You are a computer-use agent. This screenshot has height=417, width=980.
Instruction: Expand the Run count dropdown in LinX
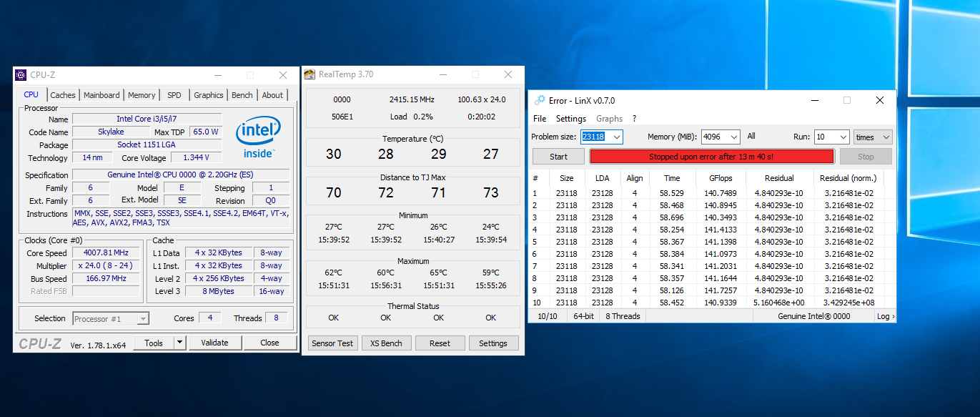843,137
